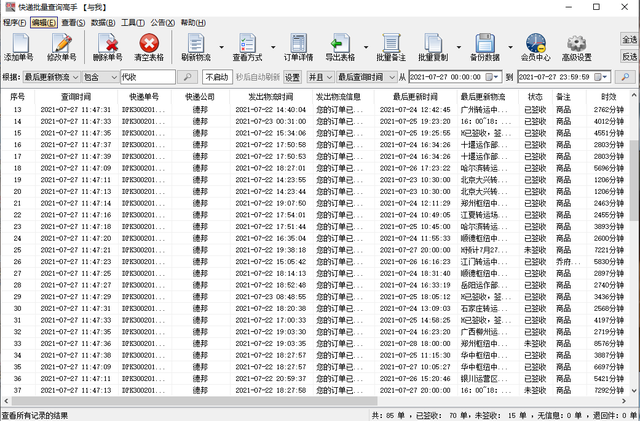The image size is (640, 421).
Task: Click the horizontal scrollbar thumb
Action: pyautogui.click(x=194, y=401)
